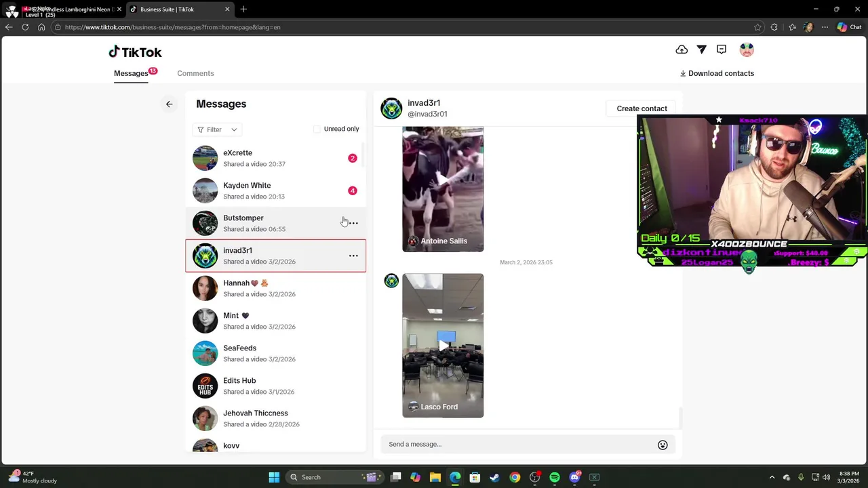Switch to the Comments tab
Image resolution: width=868 pixels, height=488 pixels.
[x=195, y=73]
